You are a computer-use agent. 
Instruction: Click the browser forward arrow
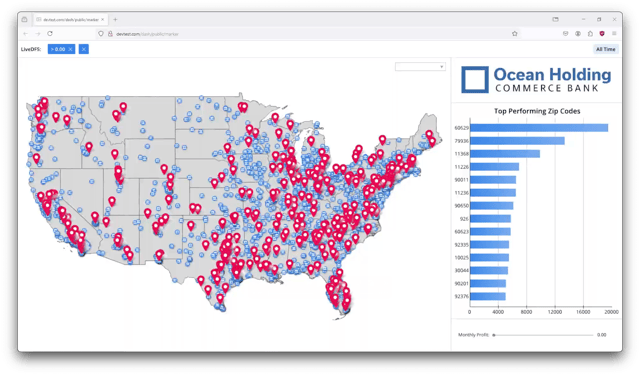[38, 34]
